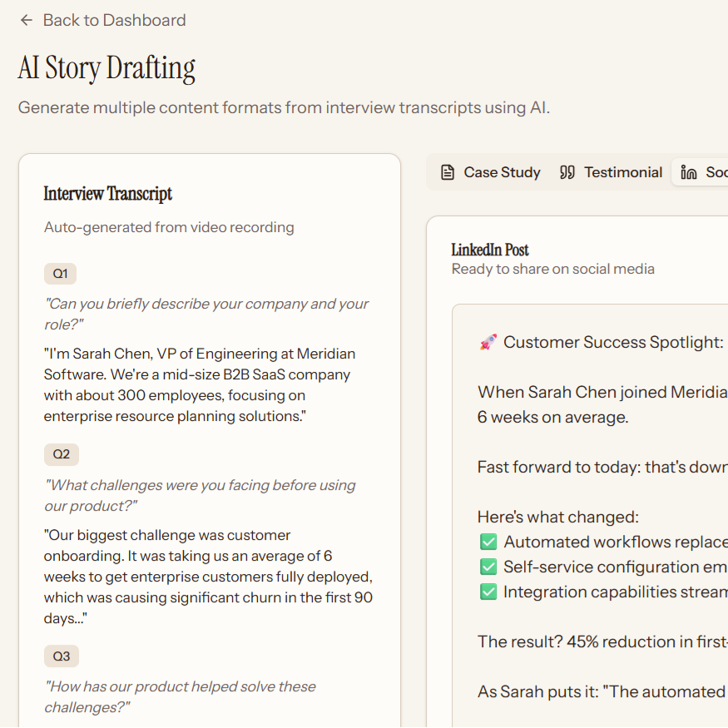Select the Q2 badge in the transcript
The image size is (728, 728).
62,454
